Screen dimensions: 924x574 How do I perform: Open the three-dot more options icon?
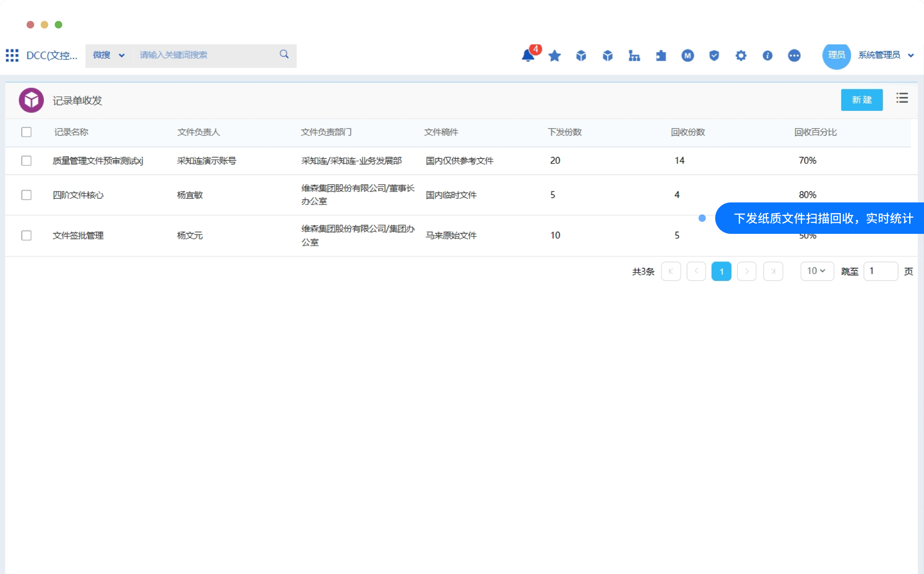(794, 56)
